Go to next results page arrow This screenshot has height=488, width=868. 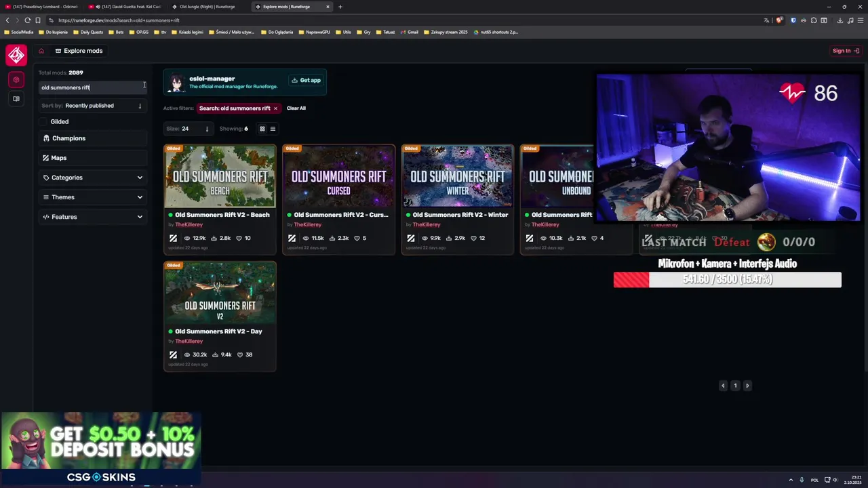[747, 386]
